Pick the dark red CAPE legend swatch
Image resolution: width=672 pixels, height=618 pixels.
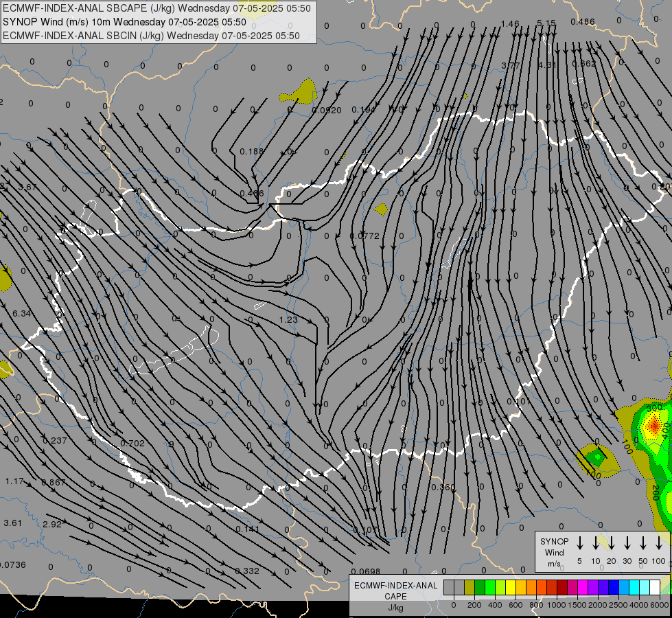pos(562,588)
